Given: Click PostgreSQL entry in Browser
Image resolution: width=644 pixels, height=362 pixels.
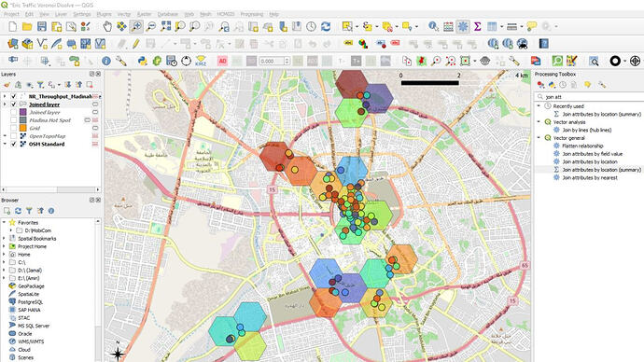Looking at the screenshot, I should coord(31,302).
